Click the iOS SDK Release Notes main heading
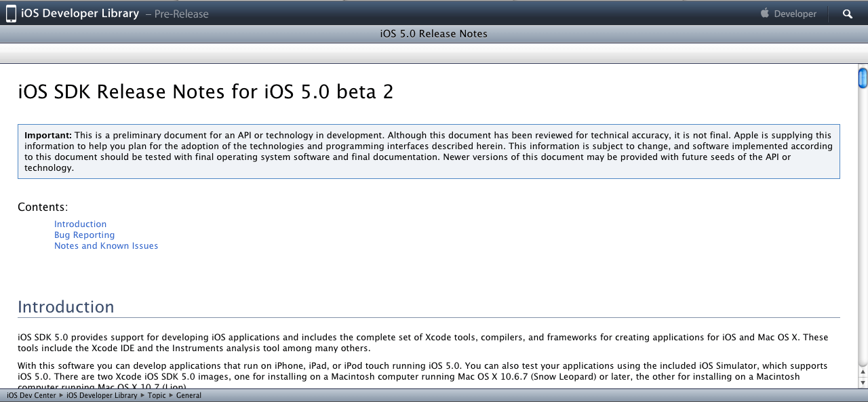Image resolution: width=868 pixels, height=402 pixels. (x=205, y=92)
